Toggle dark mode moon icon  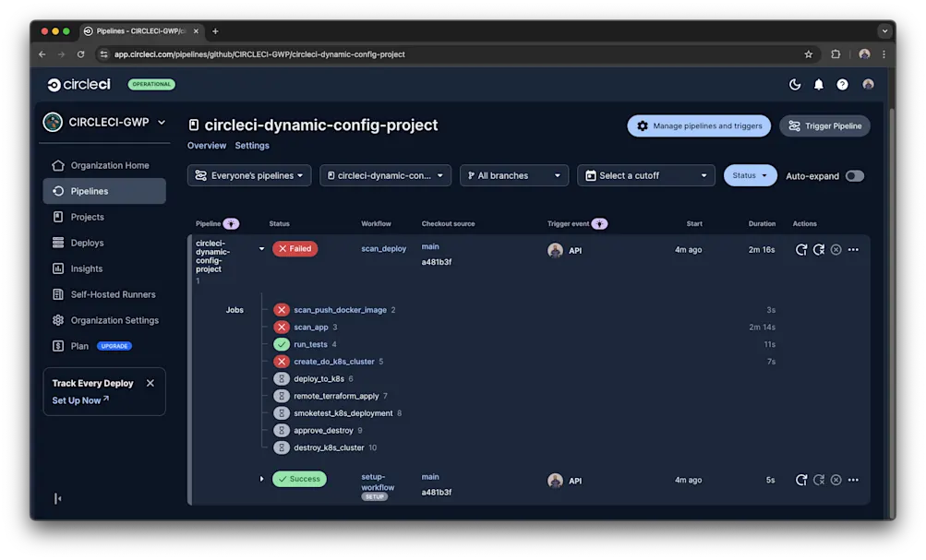click(795, 84)
